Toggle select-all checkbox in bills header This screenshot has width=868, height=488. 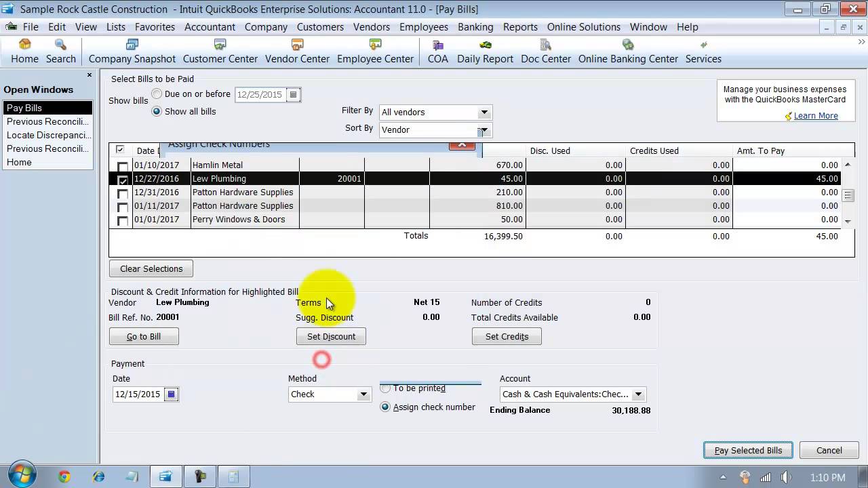click(120, 150)
